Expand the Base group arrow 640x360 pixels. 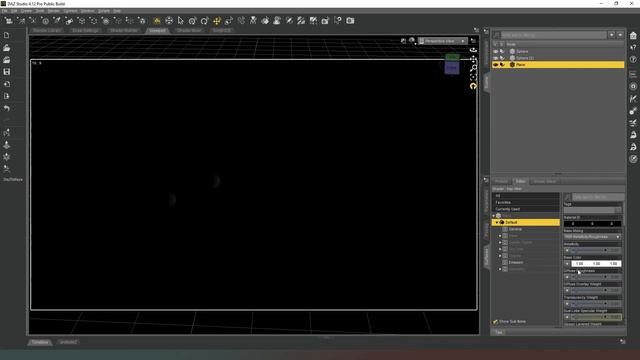point(500,236)
